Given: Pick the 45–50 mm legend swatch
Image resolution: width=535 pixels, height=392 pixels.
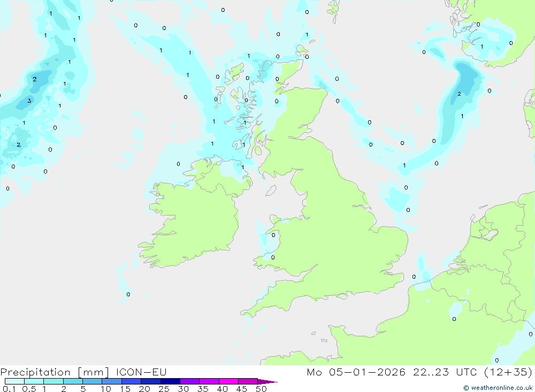Looking at the screenshot, I should (248, 381).
